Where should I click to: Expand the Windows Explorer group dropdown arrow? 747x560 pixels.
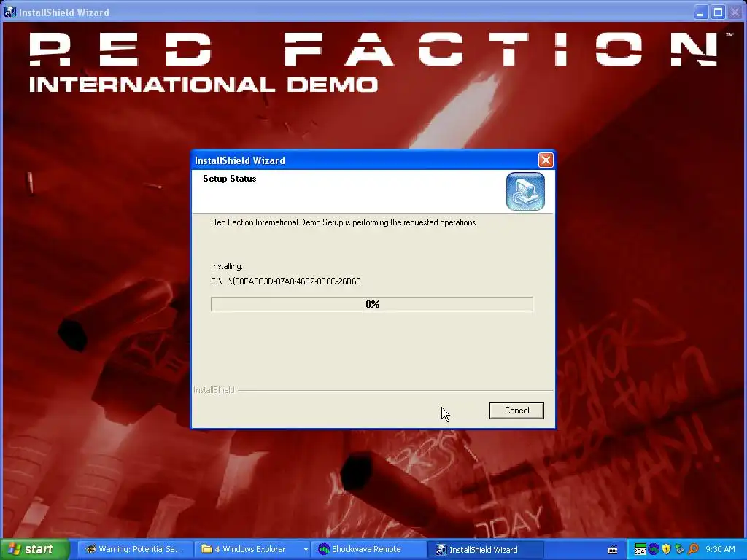[x=306, y=550]
